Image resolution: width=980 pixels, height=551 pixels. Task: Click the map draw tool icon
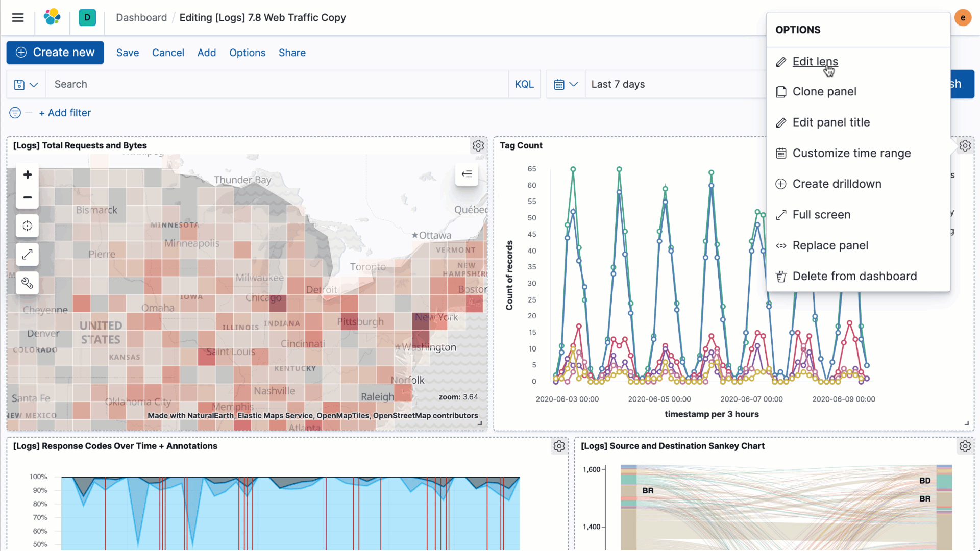[28, 283]
